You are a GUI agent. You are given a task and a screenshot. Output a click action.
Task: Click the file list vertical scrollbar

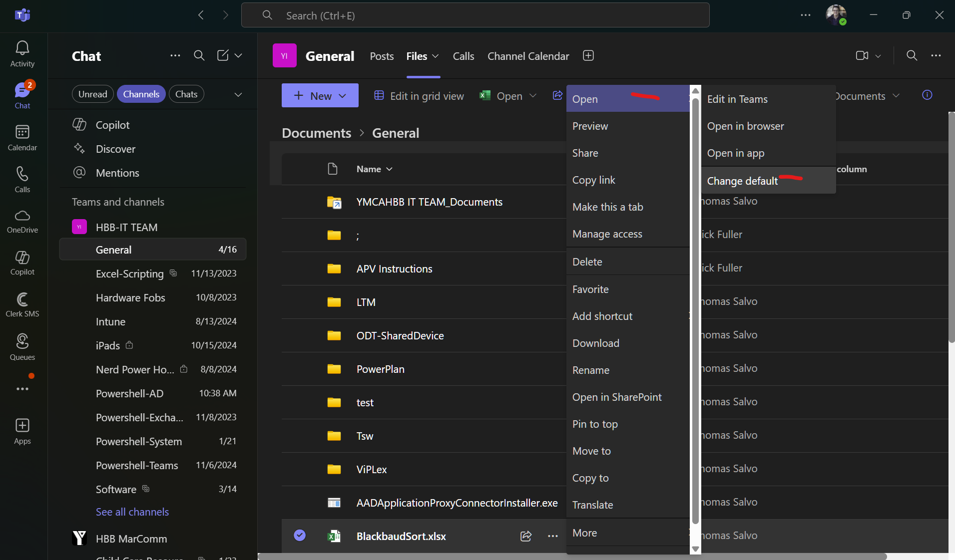tap(952, 228)
